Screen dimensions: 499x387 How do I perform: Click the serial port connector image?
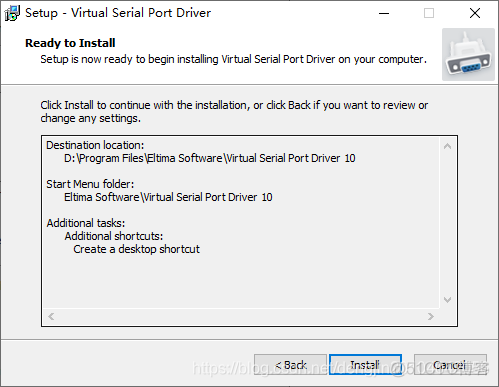[468, 55]
